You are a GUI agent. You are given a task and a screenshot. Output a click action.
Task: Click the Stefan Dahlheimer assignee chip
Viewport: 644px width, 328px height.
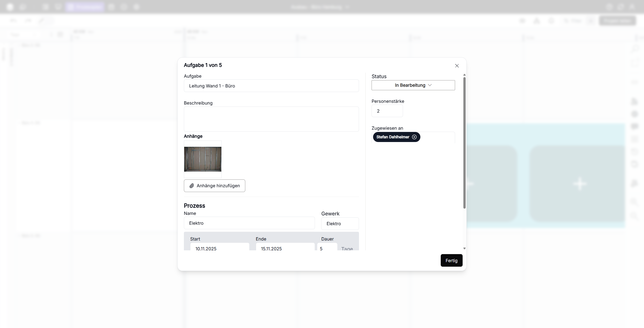[x=392, y=137]
